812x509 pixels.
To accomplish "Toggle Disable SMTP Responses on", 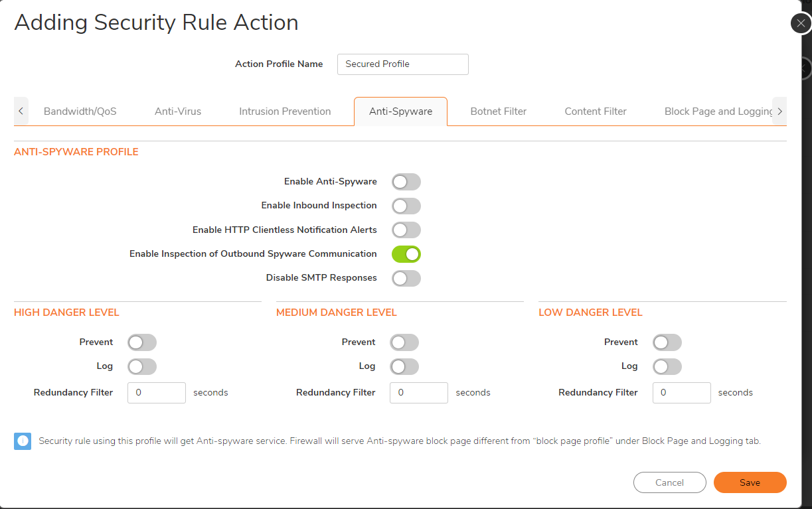I will coord(406,278).
